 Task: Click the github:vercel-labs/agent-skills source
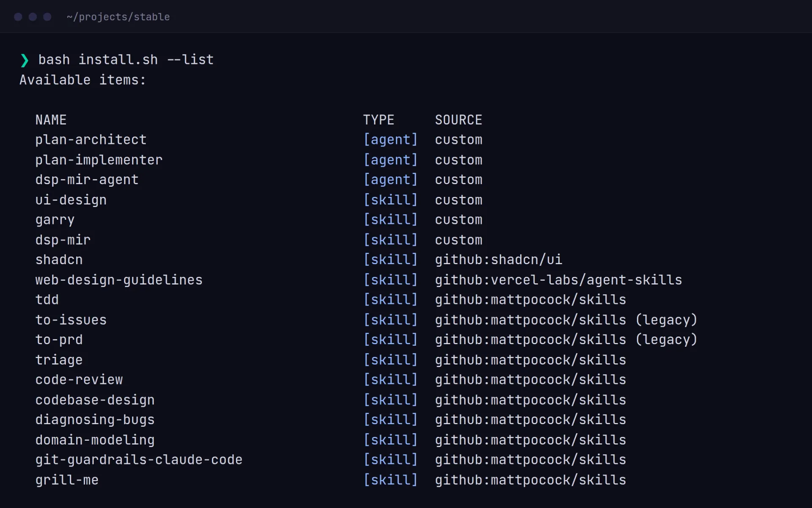(558, 280)
